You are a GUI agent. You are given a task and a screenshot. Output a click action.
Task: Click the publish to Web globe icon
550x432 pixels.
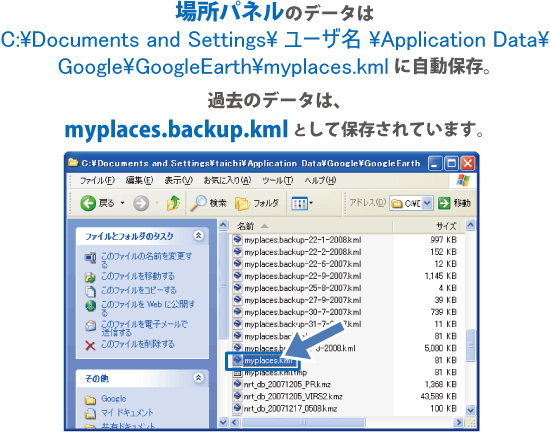(x=90, y=306)
